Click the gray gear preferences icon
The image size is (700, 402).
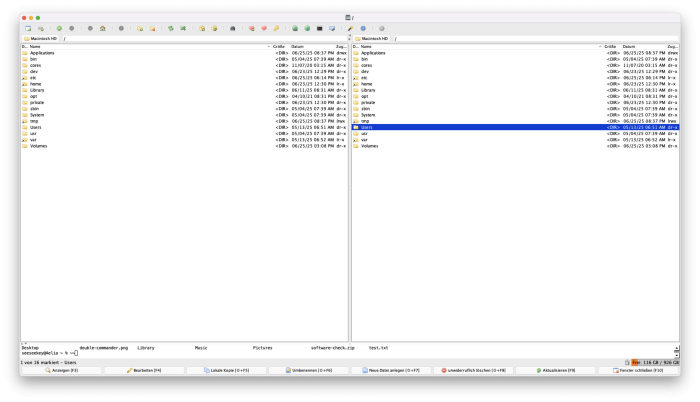coord(382,28)
